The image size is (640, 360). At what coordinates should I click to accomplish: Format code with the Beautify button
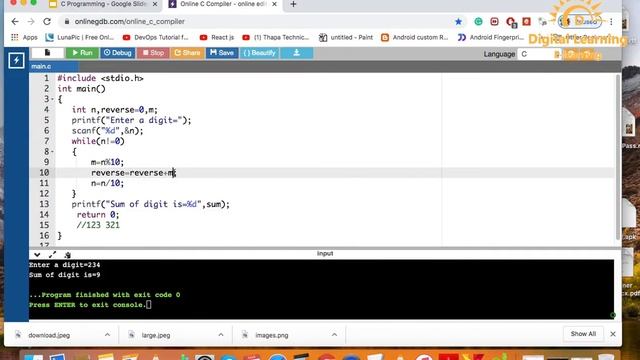(x=260, y=53)
